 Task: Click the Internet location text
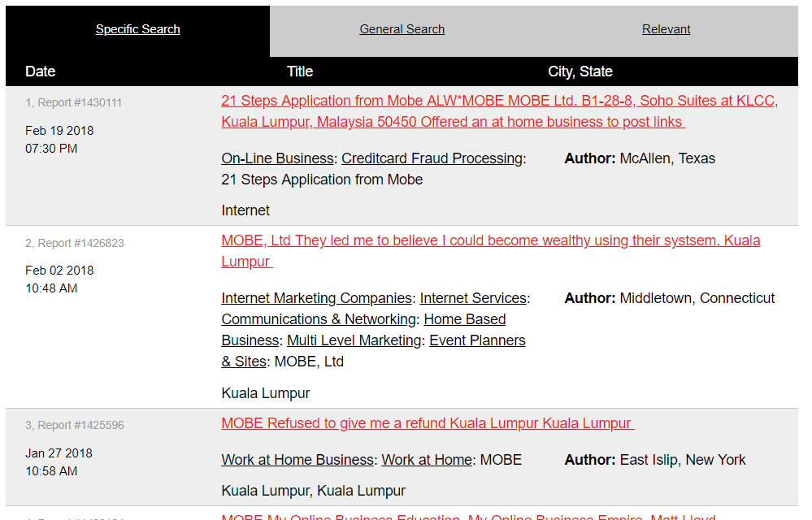coord(245,210)
